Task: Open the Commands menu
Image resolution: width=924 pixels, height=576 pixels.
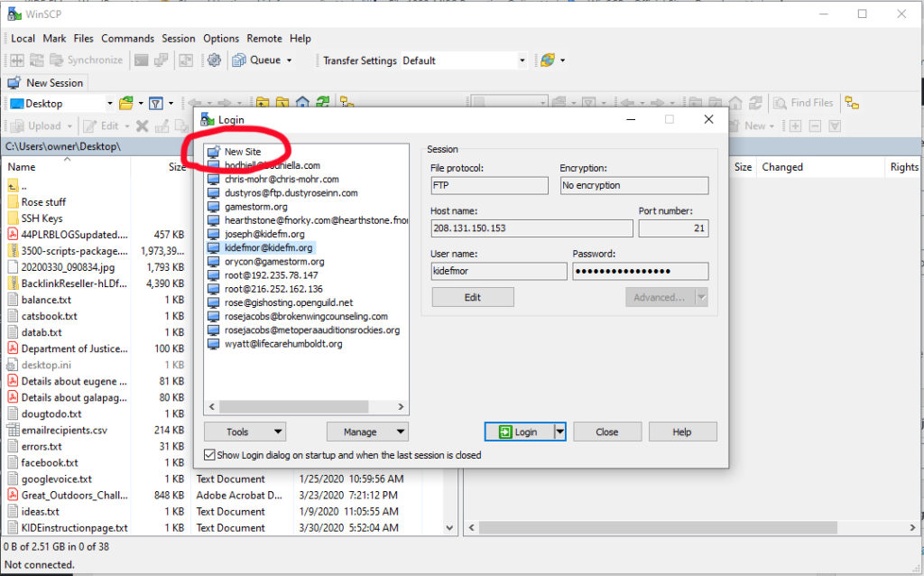Action: [x=127, y=38]
